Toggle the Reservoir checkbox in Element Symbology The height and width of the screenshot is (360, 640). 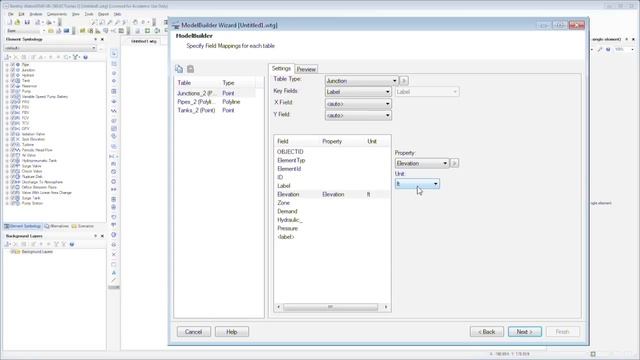coord(12,86)
